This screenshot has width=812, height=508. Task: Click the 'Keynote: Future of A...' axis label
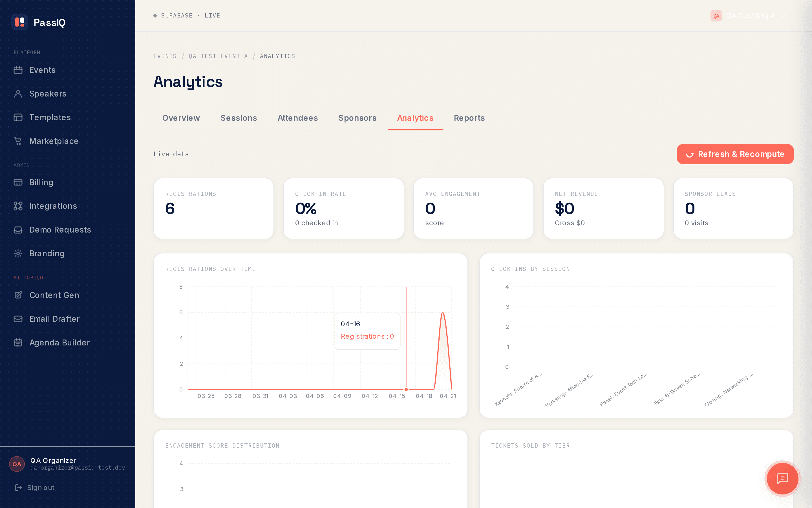518,389
